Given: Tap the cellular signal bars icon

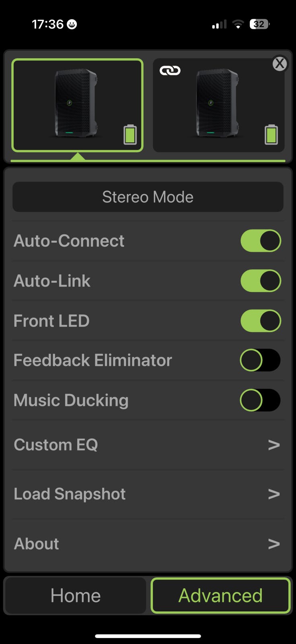Looking at the screenshot, I should point(219,25).
